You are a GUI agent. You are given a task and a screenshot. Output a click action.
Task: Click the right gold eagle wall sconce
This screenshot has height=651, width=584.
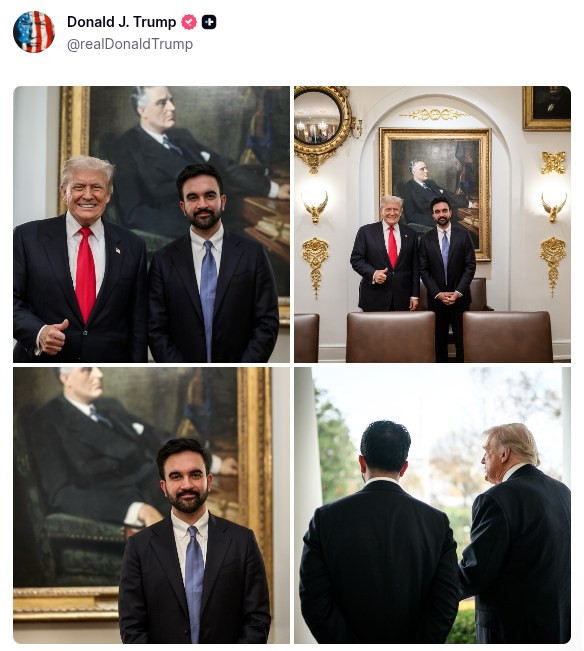pos(553,206)
